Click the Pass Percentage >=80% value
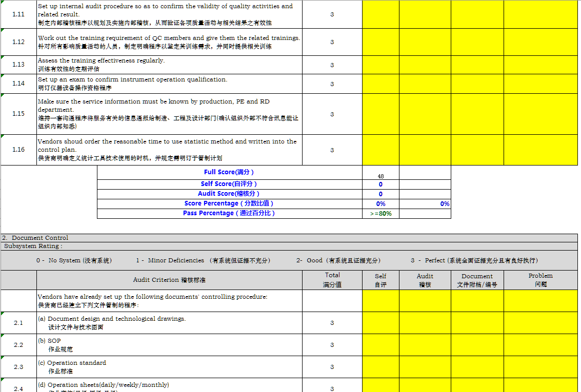Viewport: 581px width, 392px height. point(380,214)
